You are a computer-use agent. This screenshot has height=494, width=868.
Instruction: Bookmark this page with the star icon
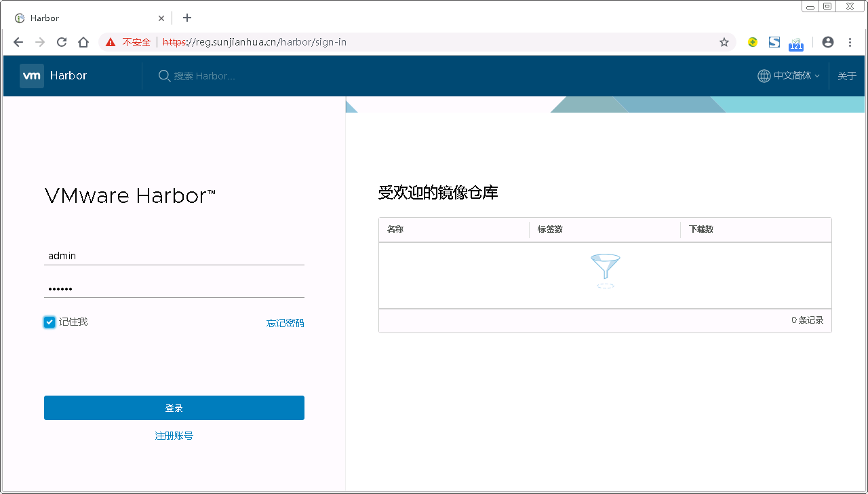coord(724,42)
